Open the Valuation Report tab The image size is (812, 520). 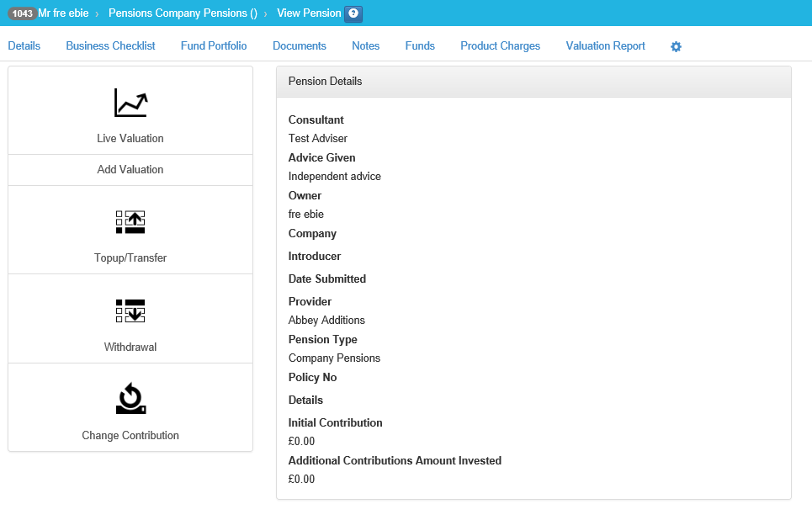[605, 46]
